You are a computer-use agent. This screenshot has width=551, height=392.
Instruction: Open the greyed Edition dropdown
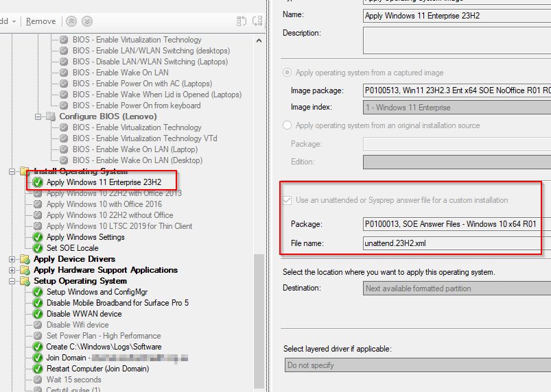click(x=457, y=162)
